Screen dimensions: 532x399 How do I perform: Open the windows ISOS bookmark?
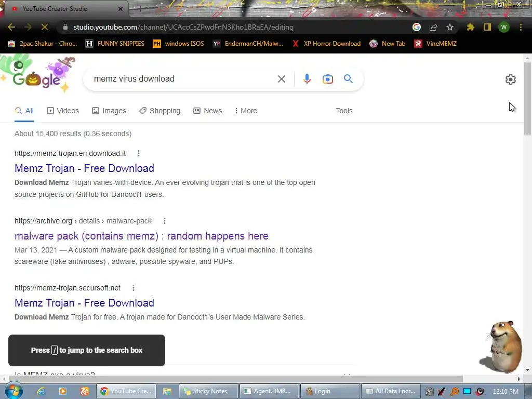(179, 44)
